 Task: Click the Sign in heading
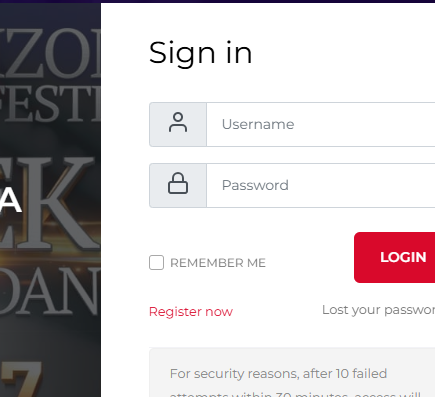[200, 53]
